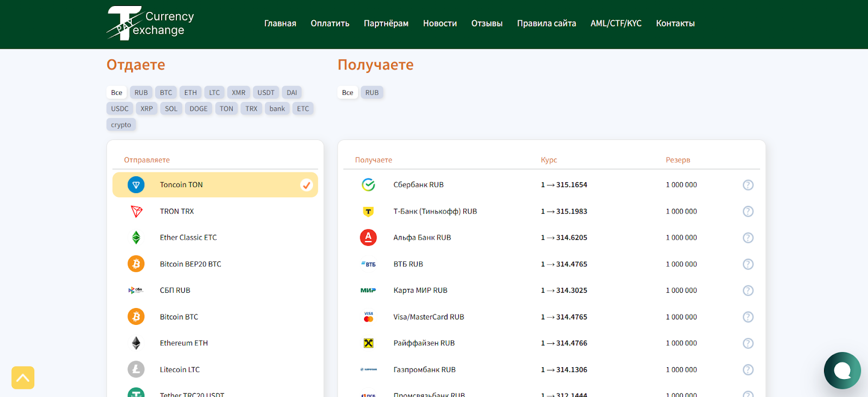Click the Bitcoin BEP20 BTC icon
The height and width of the screenshot is (397, 868).
tap(136, 264)
